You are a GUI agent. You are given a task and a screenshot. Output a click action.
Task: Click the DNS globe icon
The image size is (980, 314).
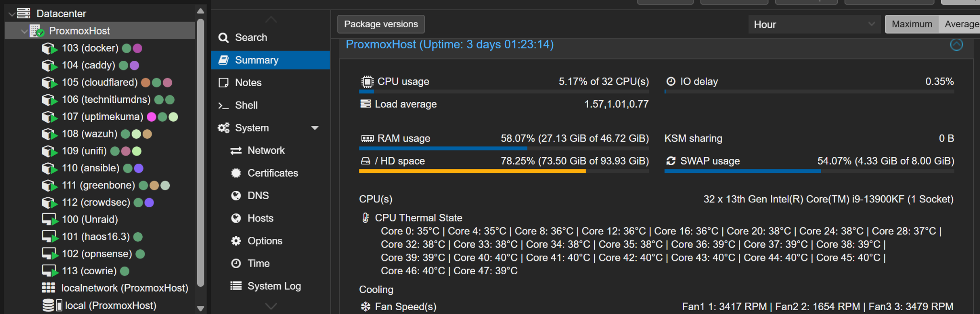(x=236, y=196)
